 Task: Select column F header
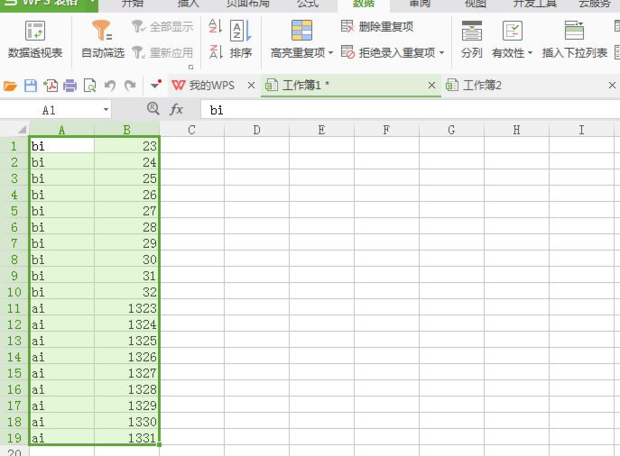(x=387, y=130)
